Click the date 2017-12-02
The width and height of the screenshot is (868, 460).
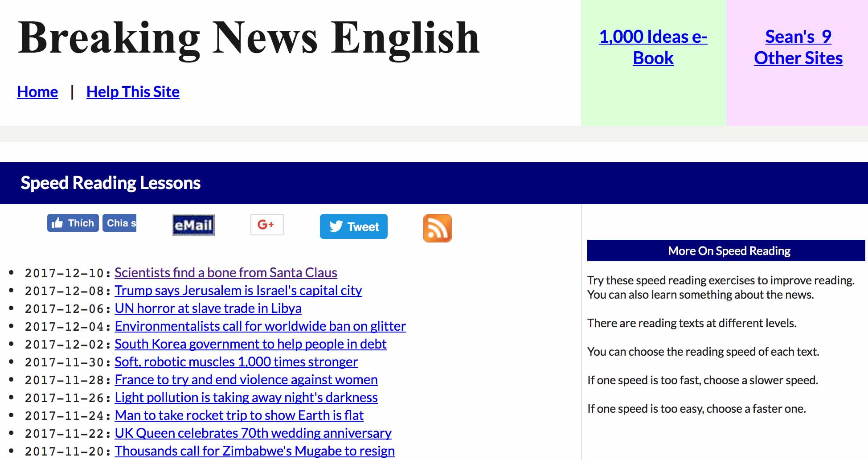(64, 345)
